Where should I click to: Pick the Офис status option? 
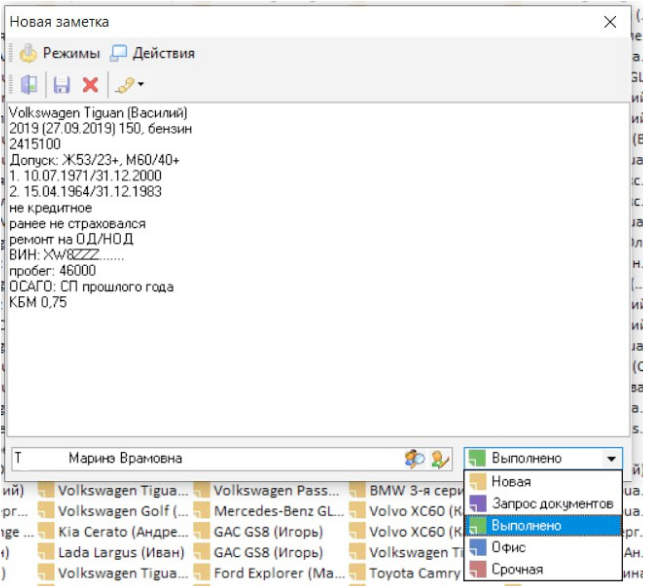pos(508,547)
